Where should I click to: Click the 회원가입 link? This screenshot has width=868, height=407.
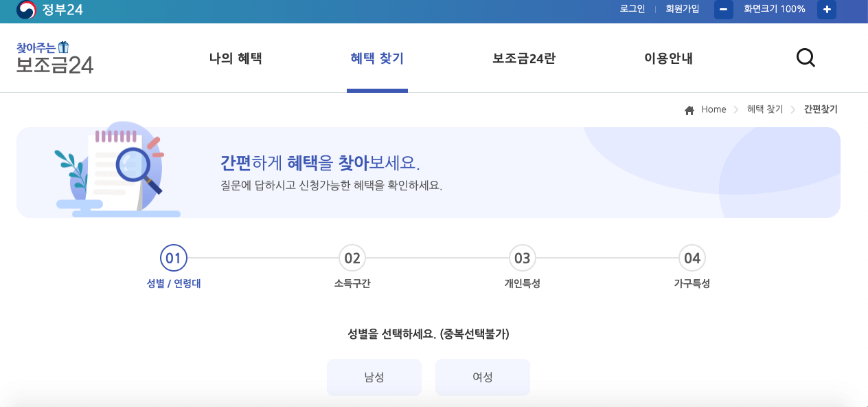pyautogui.click(x=681, y=10)
